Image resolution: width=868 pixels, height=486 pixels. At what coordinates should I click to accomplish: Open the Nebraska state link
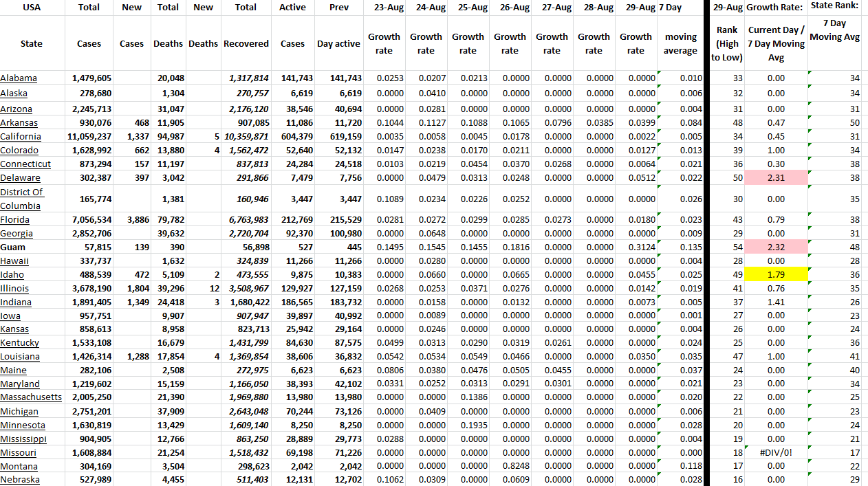pyautogui.click(x=20, y=480)
